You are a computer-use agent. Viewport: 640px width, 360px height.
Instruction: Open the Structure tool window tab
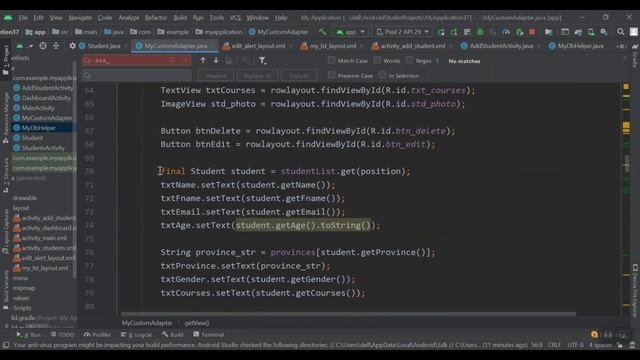(x=5, y=175)
